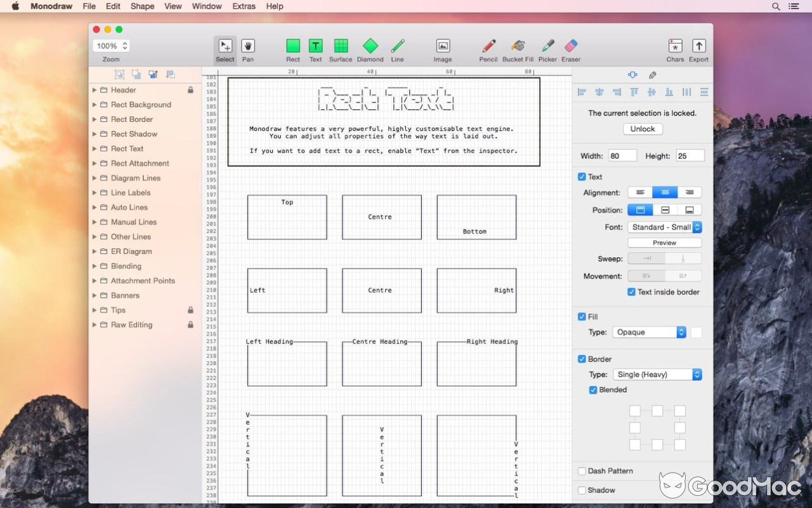
Task: Switch to the Pan tool
Action: tap(248, 48)
